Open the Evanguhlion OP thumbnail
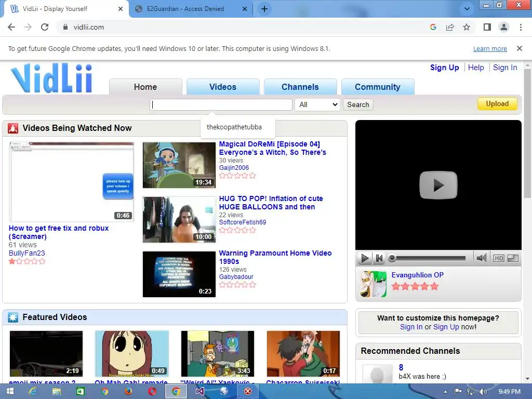The height and width of the screenshot is (399, 532). click(373, 284)
